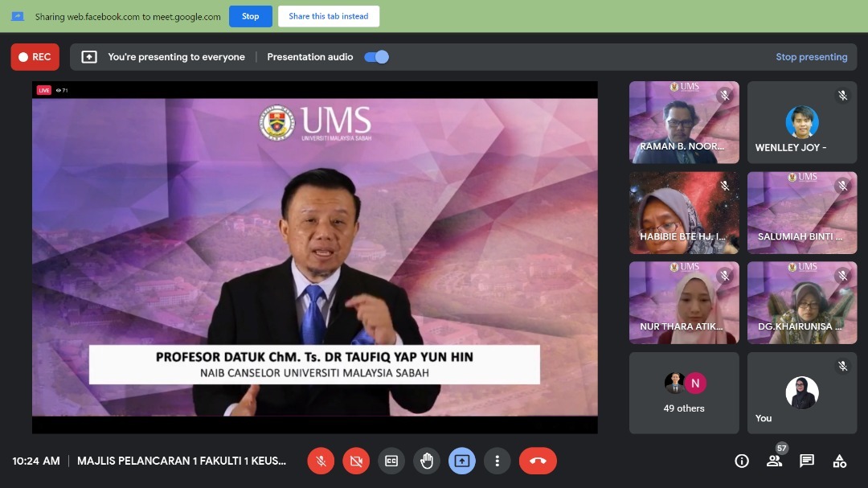Toggle the Presentation audio switch

[x=376, y=57]
